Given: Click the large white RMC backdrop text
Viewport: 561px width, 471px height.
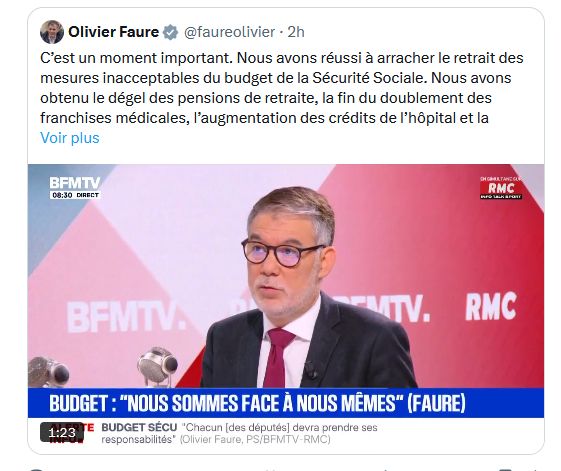Looking at the screenshot, I should [x=491, y=306].
